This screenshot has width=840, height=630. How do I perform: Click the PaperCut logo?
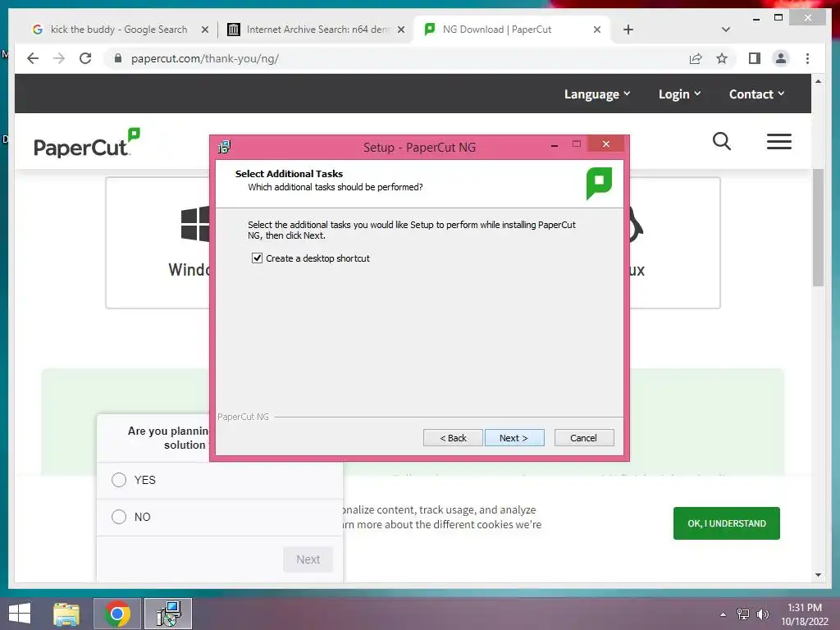pyautogui.click(x=86, y=143)
